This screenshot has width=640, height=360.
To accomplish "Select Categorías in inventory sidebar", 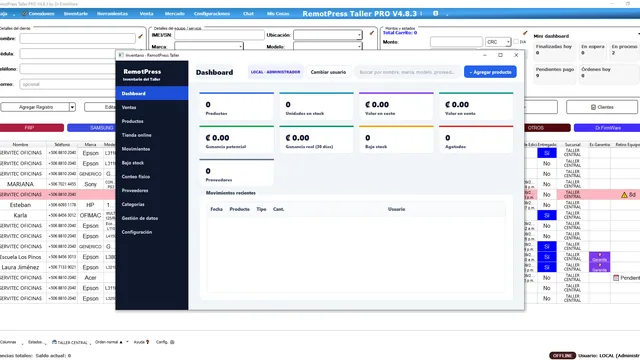I will pos(152,204).
